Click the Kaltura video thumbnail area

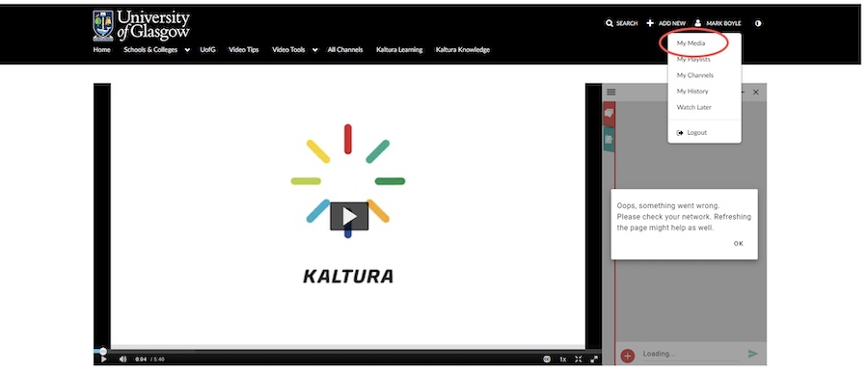[347, 216]
